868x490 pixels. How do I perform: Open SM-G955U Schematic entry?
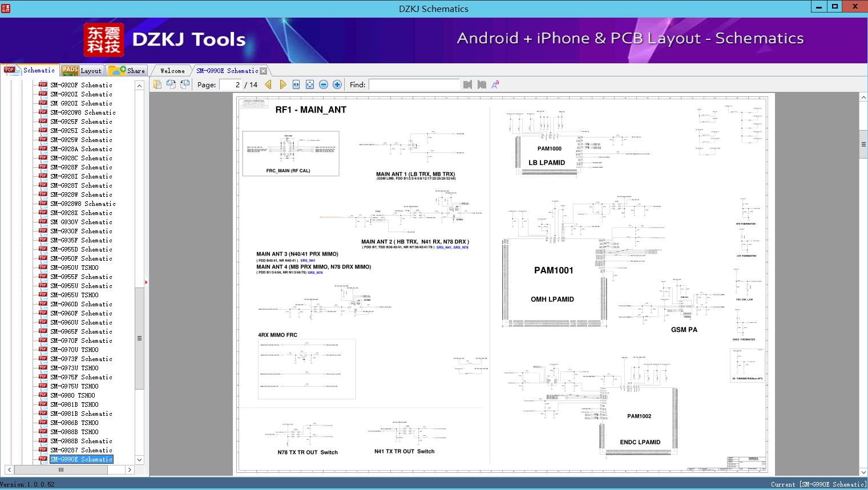coord(81,286)
